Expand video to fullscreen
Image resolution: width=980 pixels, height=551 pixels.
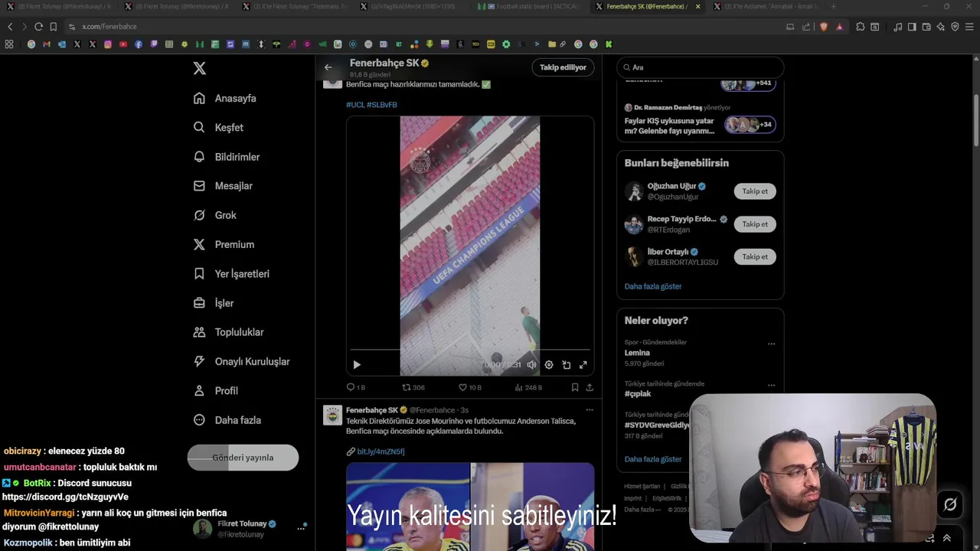pyautogui.click(x=583, y=365)
